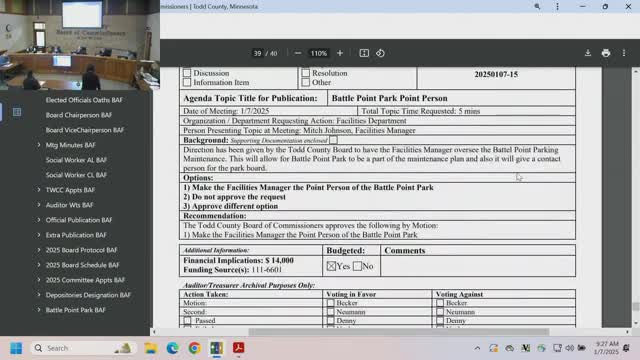Click the council meeting video thumbnail
Screen dimensions: 640x360
tap(80, 45)
